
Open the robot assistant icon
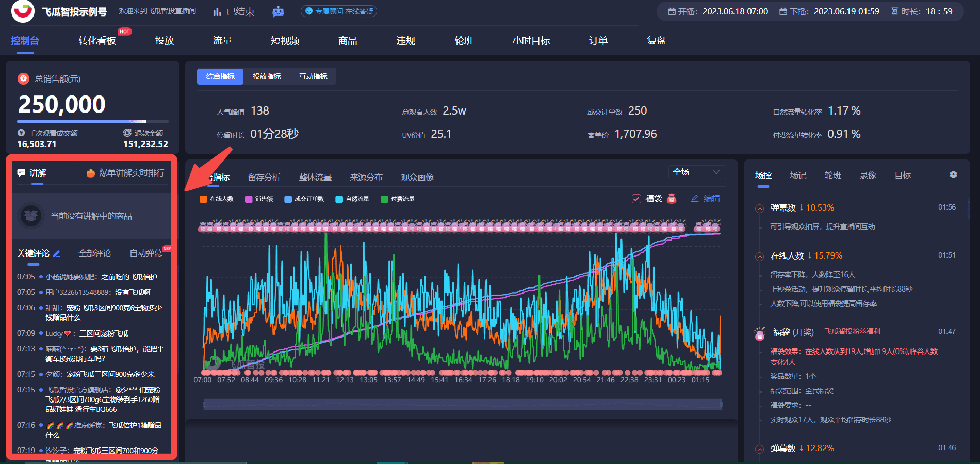[278, 11]
